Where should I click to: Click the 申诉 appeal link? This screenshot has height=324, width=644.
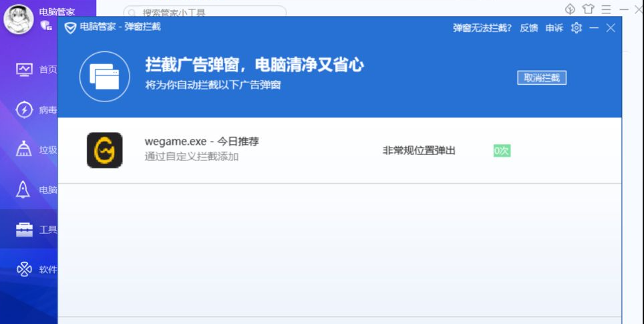[554, 28]
